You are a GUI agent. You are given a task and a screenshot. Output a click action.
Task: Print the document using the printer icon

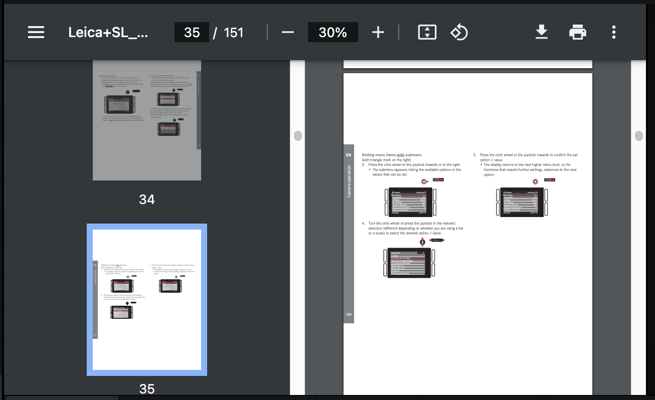[x=577, y=32]
